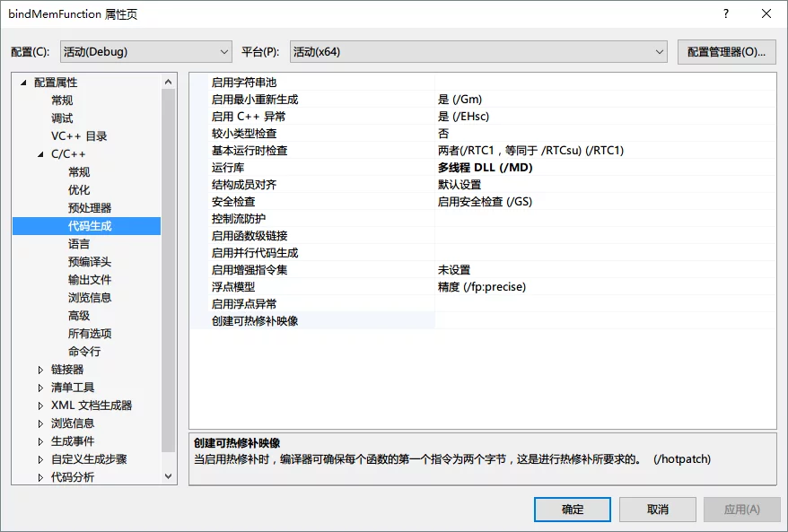Select the 安全检查 property row
Screen dimensions: 788x532
tap(233, 202)
